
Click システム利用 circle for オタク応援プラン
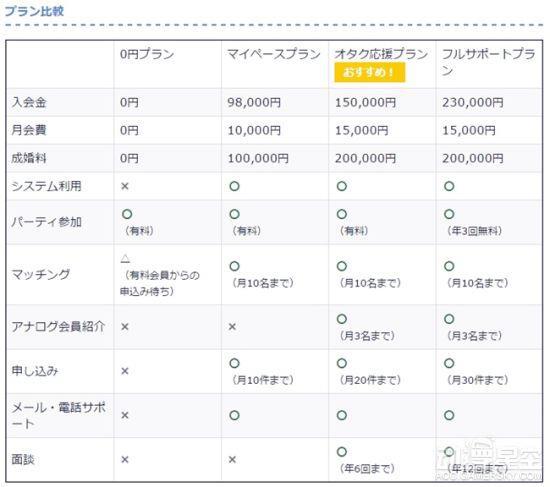pos(342,186)
